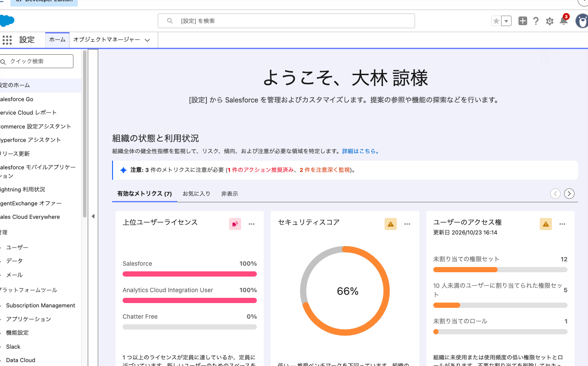Expand the データ tree item
Screen dimensions: 588x366
click(x=1, y=261)
